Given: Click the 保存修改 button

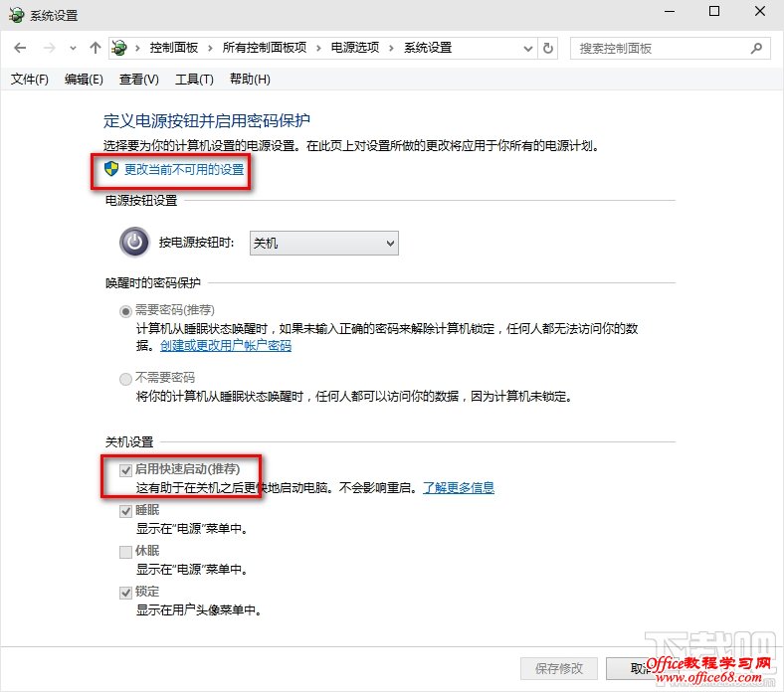Looking at the screenshot, I should coord(559,668).
